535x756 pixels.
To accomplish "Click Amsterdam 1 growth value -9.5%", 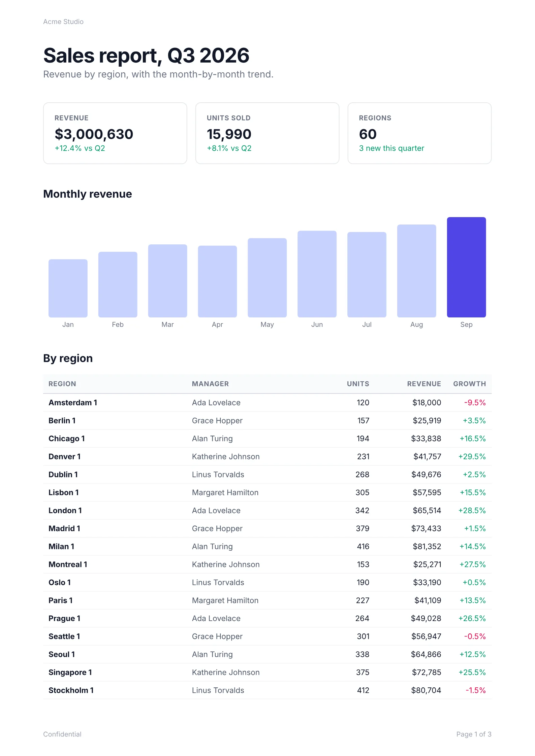I will pos(475,403).
